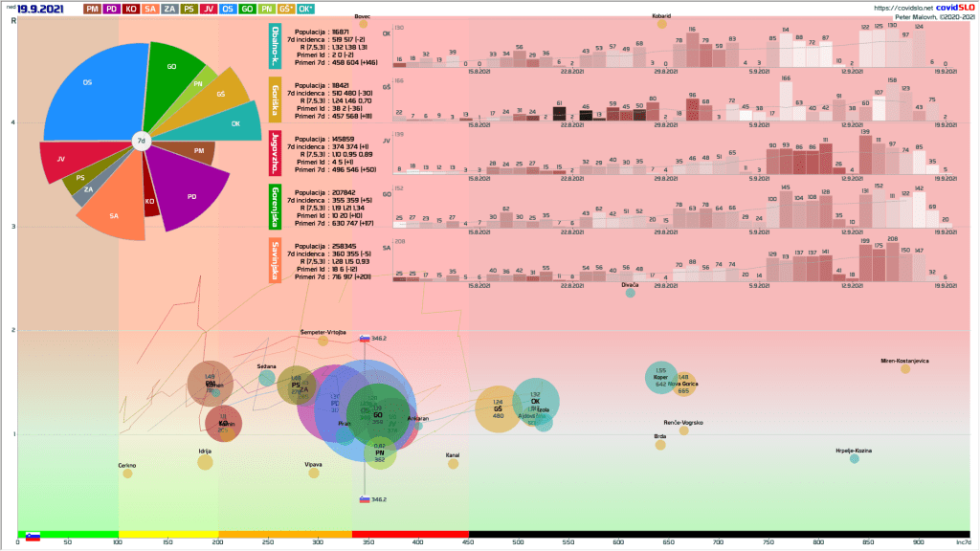Click the Slovenia flag marker above bubbles
Viewport: 980px width, 551px height.
pos(365,339)
